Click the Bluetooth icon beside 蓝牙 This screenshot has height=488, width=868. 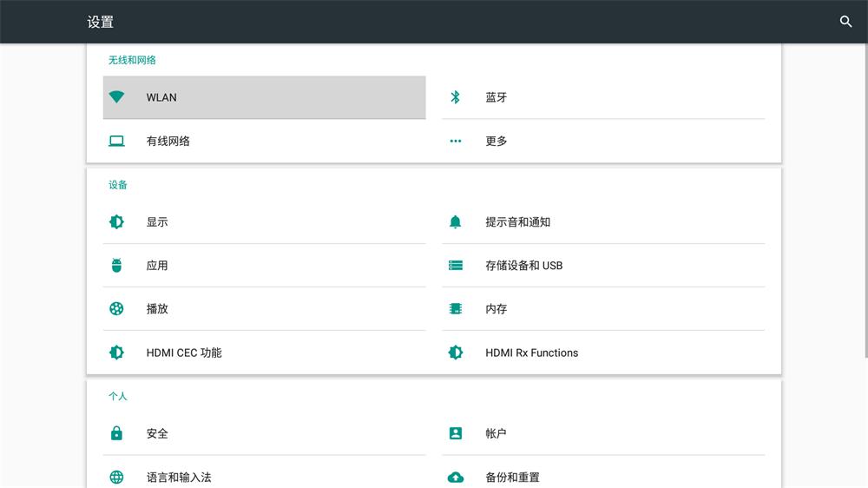coord(455,97)
